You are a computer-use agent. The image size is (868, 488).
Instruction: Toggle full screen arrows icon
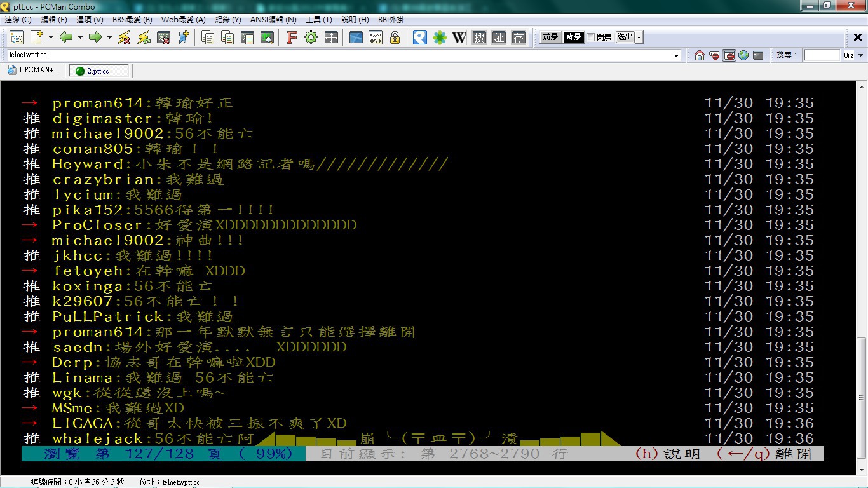(x=330, y=37)
